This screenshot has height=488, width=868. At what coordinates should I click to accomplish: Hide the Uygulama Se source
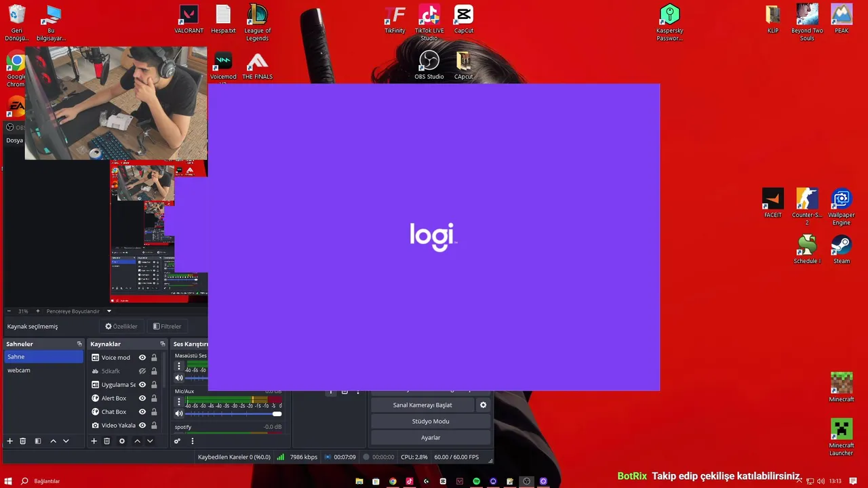(142, 384)
